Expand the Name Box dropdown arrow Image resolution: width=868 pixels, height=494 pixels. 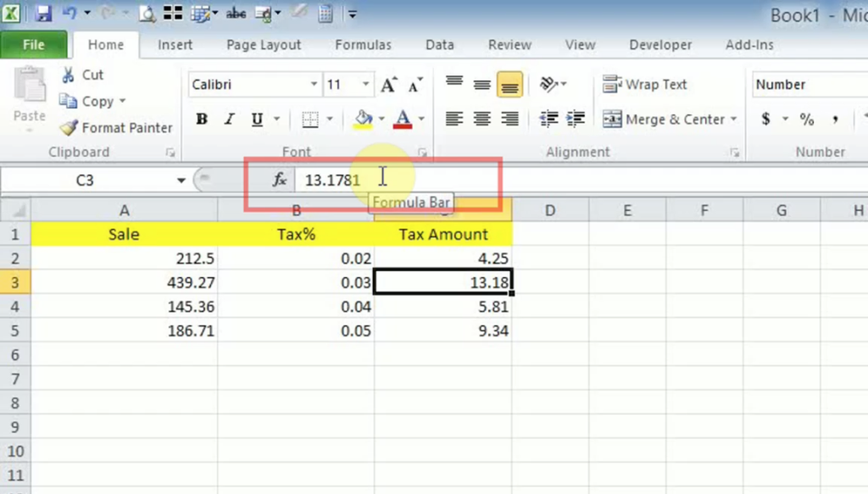click(181, 180)
